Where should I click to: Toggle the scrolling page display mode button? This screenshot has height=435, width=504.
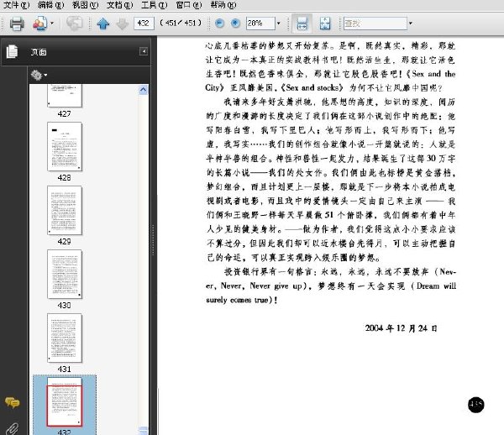coord(302,24)
